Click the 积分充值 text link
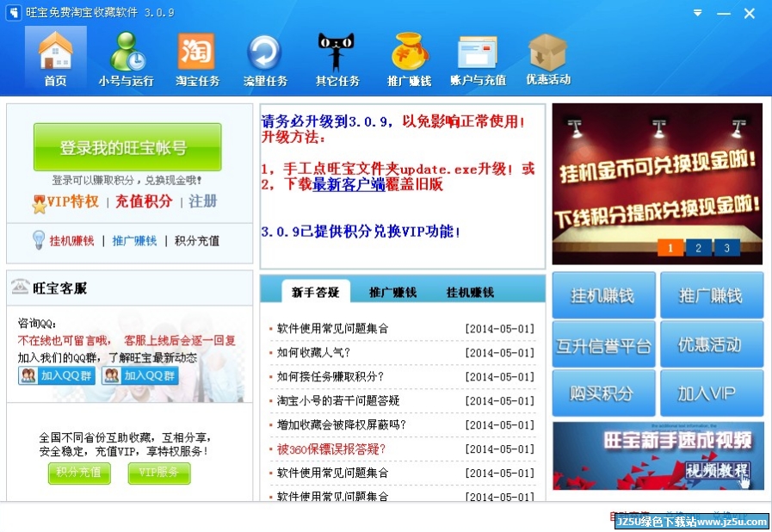 click(x=197, y=241)
